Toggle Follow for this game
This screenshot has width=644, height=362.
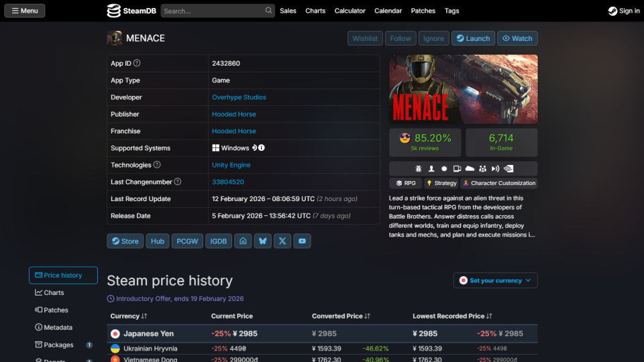tap(400, 39)
